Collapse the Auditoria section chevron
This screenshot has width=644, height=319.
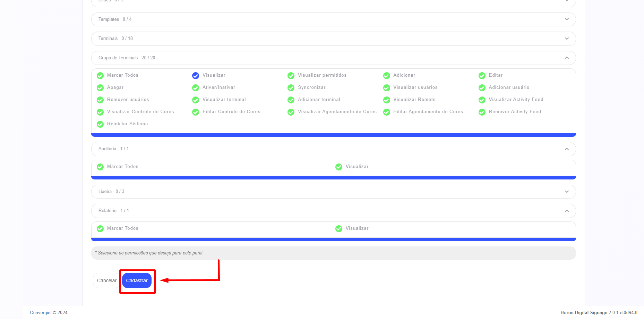(566, 149)
